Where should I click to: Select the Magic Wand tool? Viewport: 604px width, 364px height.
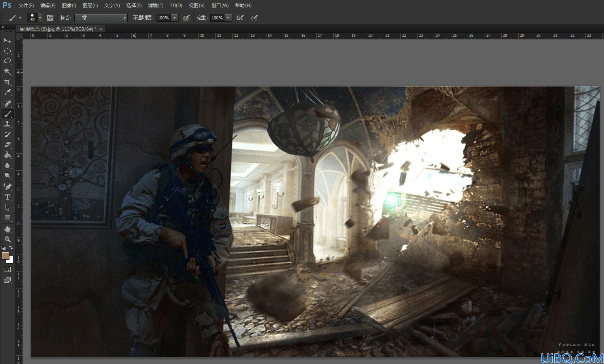[x=8, y=72]
